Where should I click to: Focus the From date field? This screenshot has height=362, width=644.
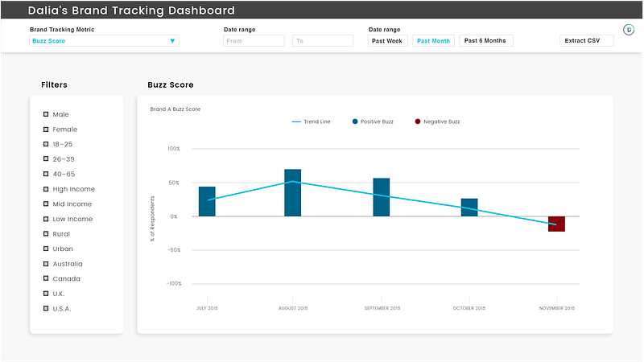pos(254,41)
